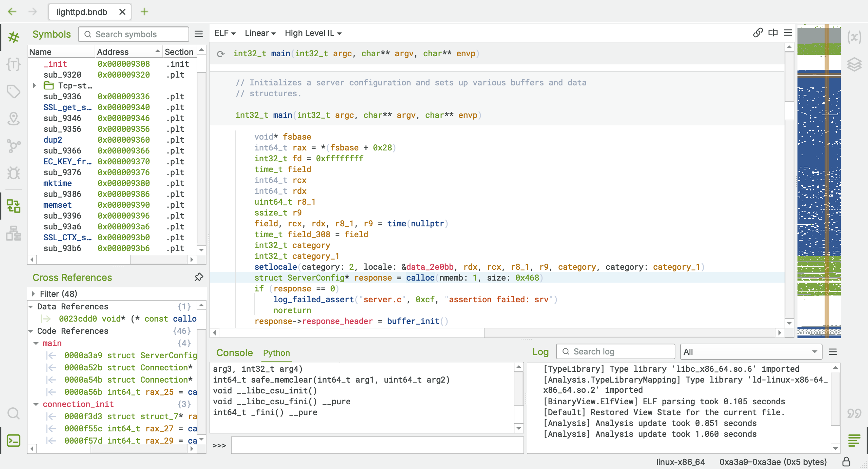This screenshot has height=469, width=868.
Task: Click the calloc function call link
Action: point(420,278)
